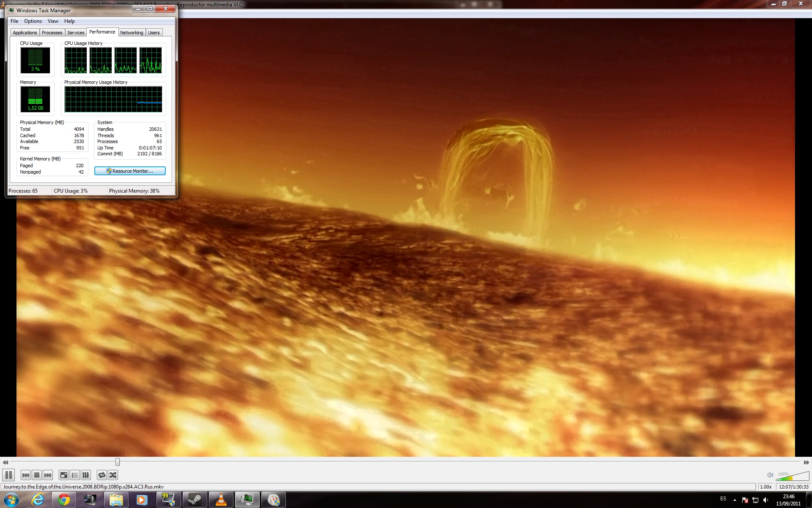Open extended settings equalizer icon
The image size is (812, 508).
click(86, 475)
